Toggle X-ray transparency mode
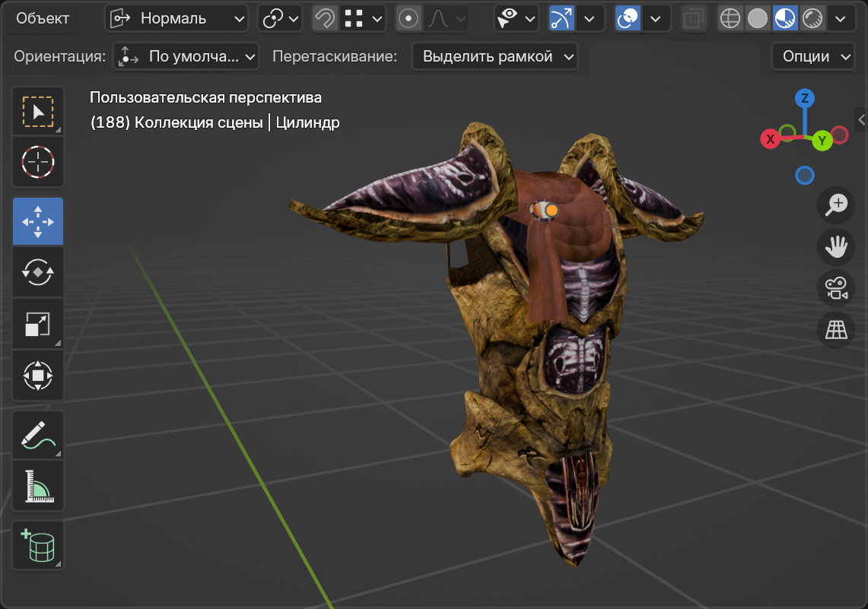Viewport: 868px width, 609px height. (692, 18)
